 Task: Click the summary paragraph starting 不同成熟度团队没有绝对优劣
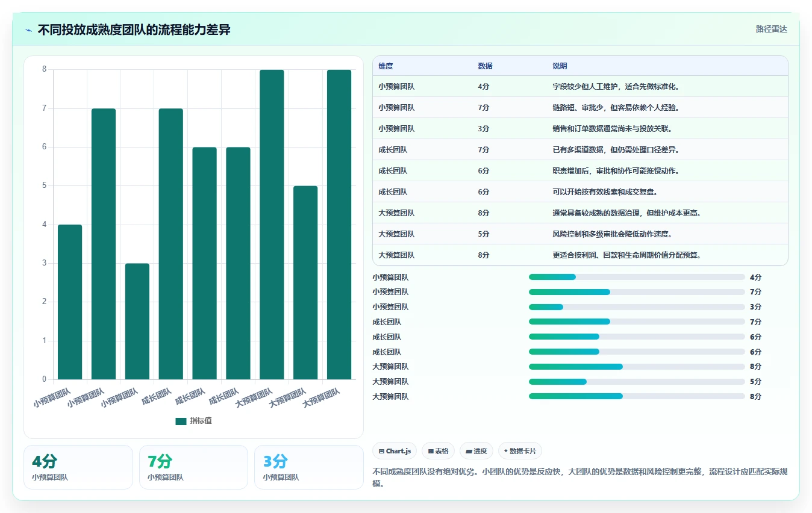(x=580, y=477)
